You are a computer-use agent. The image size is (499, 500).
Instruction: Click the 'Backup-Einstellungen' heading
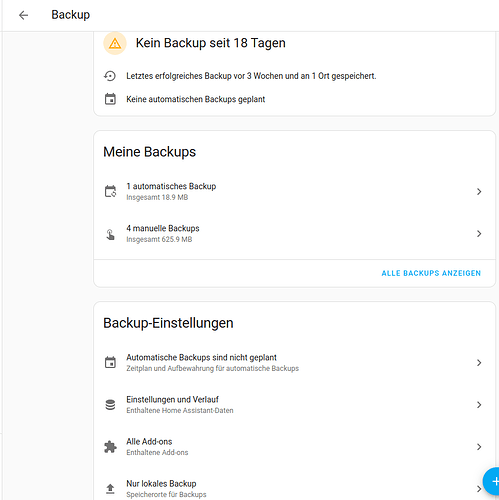[168, 323]
